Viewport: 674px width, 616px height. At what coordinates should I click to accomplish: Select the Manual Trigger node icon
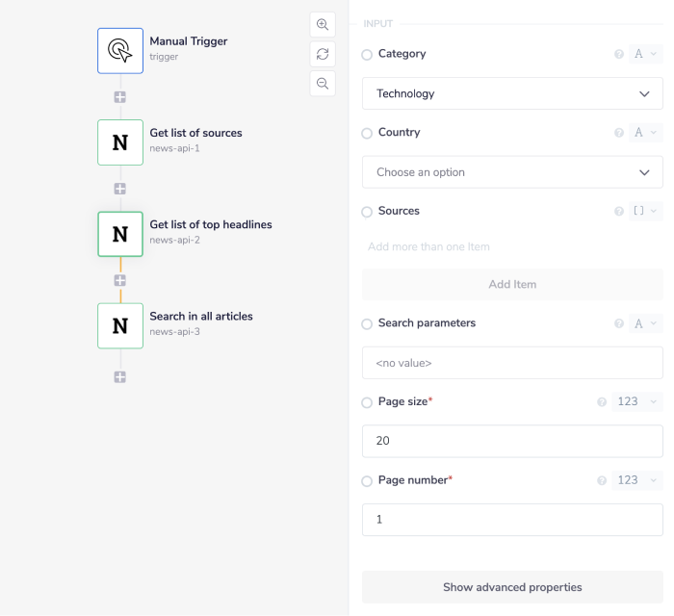click(120, 50)
